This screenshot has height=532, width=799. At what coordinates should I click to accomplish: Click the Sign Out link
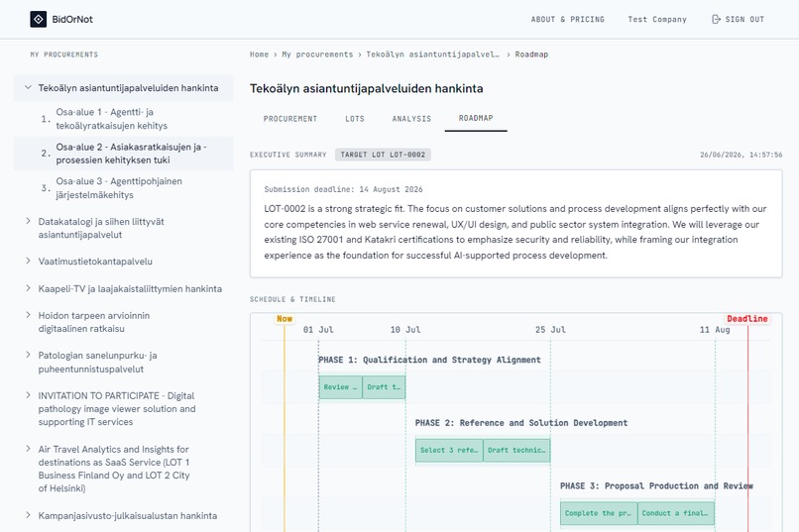(x=738, y=20)
